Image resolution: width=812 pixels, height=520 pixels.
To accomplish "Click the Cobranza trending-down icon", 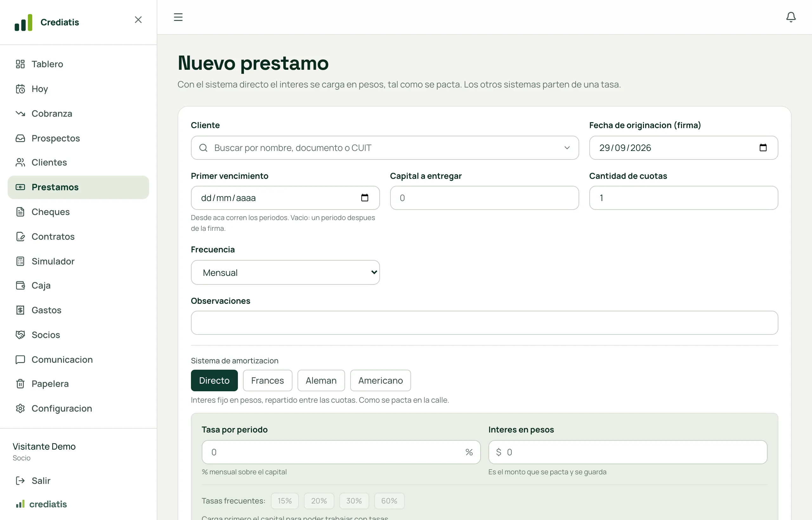I will coord(20,114).
